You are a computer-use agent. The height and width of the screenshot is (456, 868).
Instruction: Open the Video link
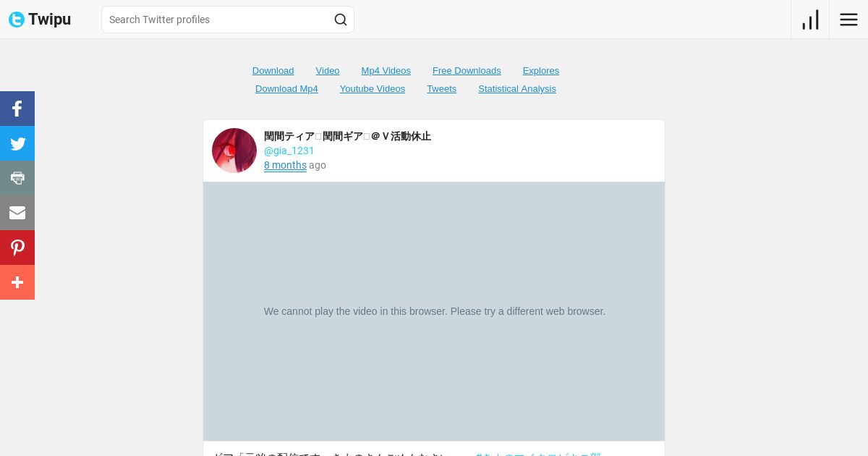tap(328, 70)
